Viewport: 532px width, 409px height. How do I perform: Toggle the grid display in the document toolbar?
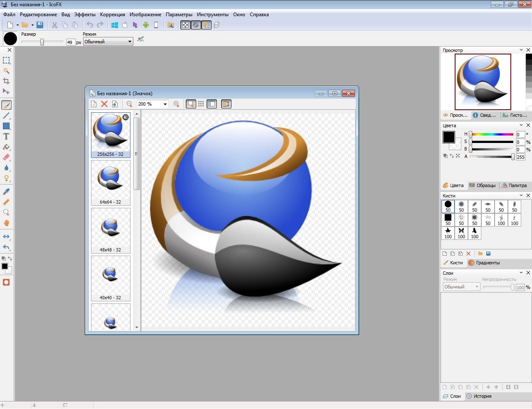201,104
